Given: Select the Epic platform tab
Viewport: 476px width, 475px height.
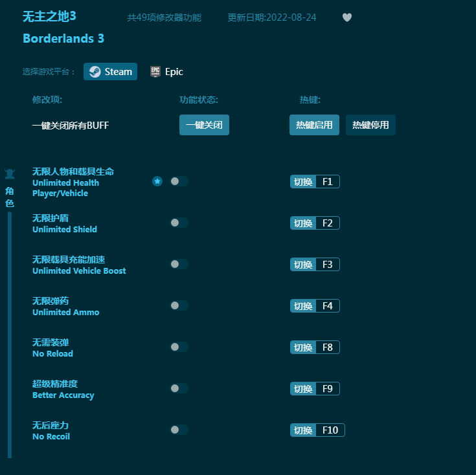Looking at the screenshot, I should pyautogui.click(x=166, y=72).
